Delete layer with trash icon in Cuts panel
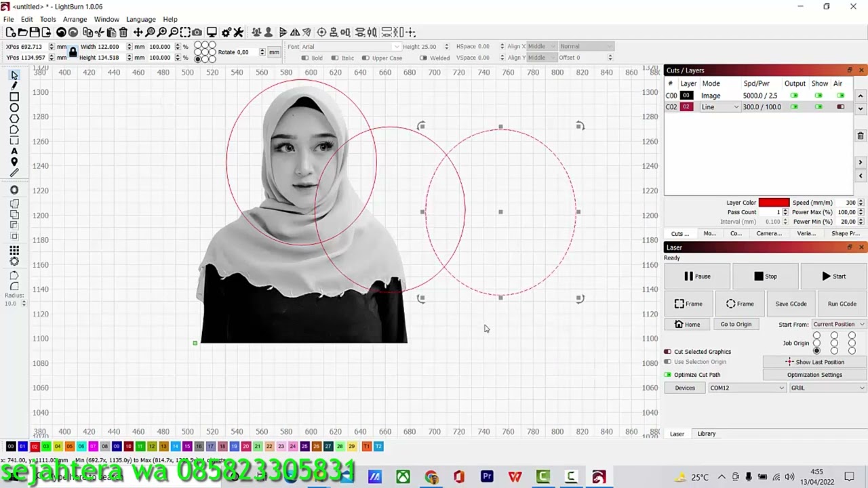Screen dimensions: 868x488 [x=861, y=136]
